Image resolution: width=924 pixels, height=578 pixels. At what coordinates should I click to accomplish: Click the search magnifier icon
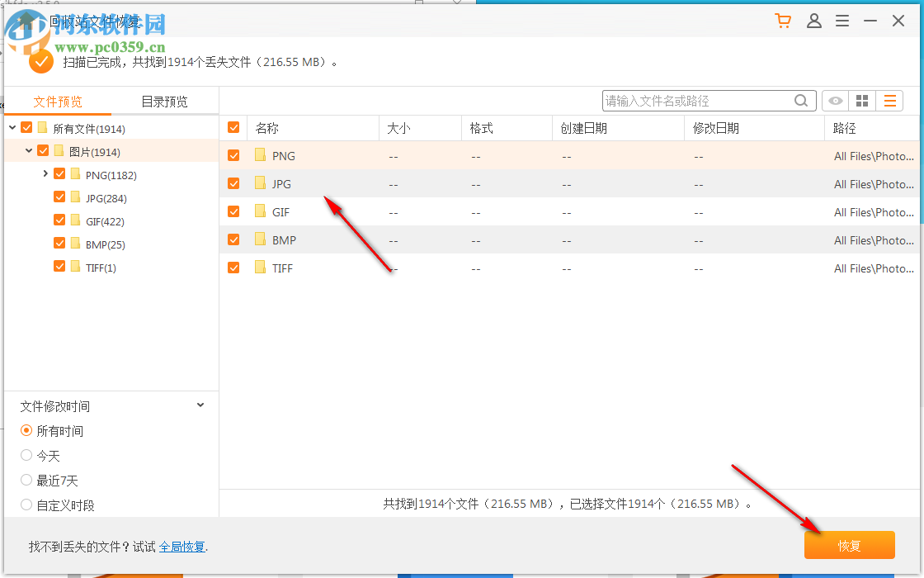[x=800, y=100]
